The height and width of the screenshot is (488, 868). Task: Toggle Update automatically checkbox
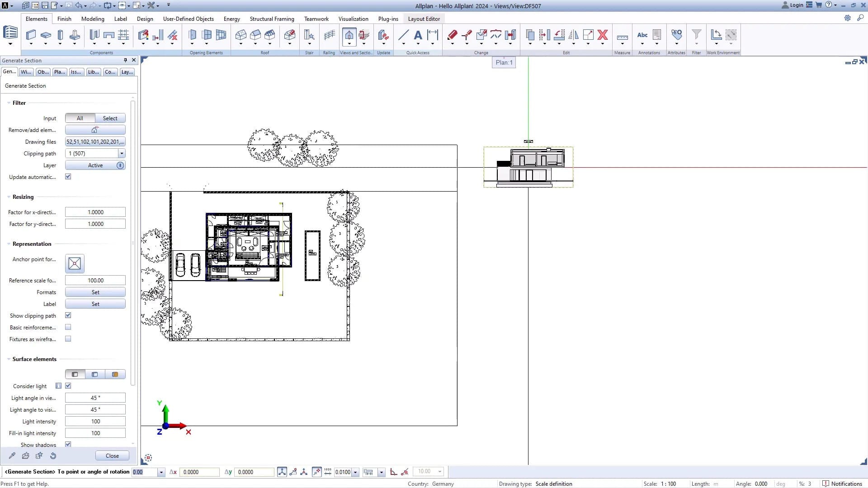(x=68, y=177)
